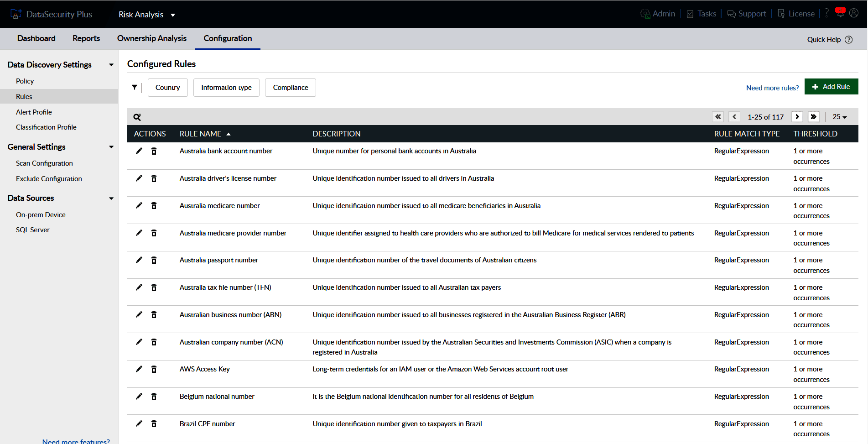Go to next page of rules
Screen dimensions: 868x444
point(797,117)
